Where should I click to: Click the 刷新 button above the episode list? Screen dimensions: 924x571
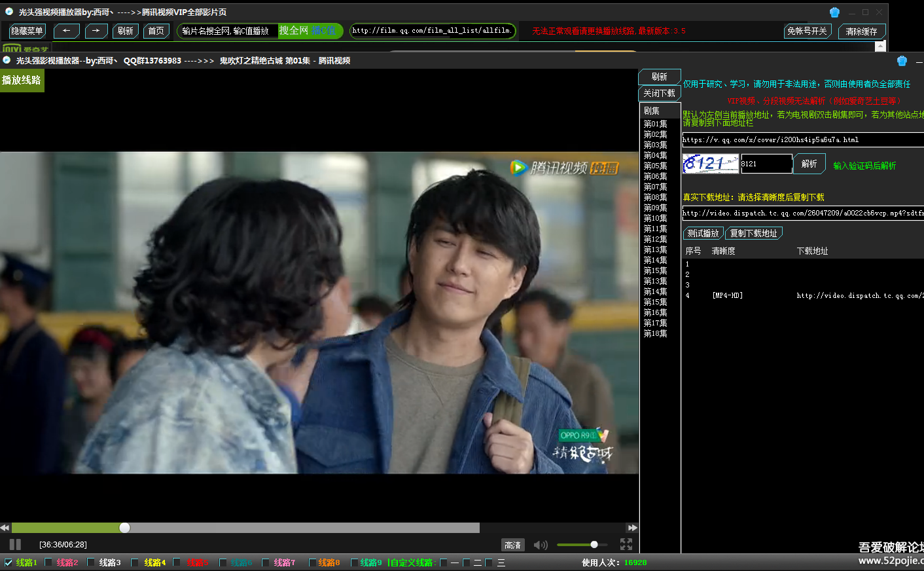tap(659, 77)
